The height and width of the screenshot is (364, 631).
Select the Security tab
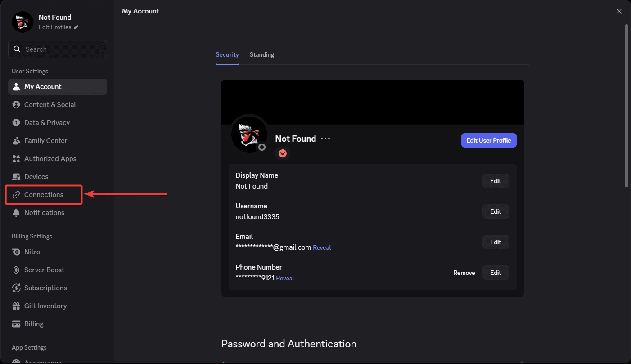(x=227, y=54)
